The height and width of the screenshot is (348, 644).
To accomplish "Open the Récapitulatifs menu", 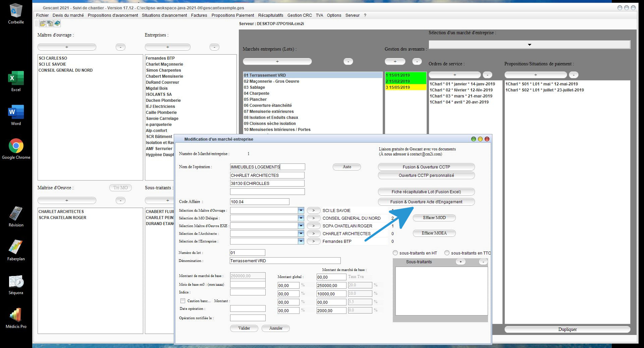I will click(271, 15).
